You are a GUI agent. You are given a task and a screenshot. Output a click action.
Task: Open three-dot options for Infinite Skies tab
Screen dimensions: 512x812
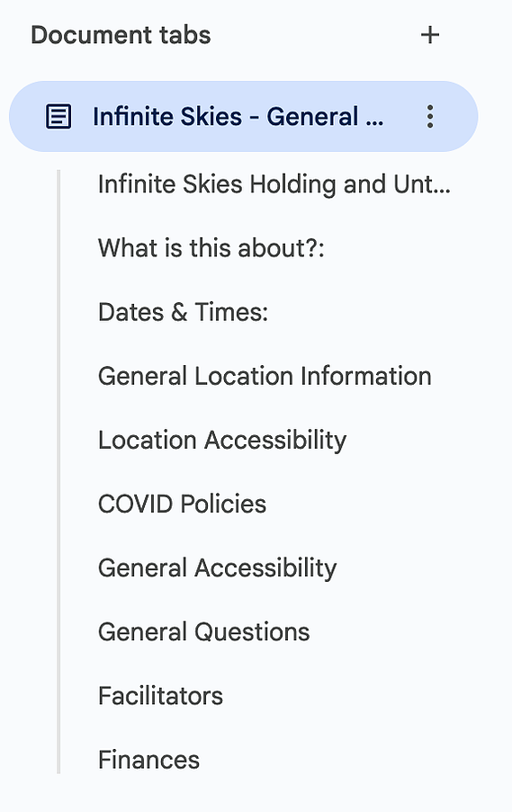click(429, 117)
